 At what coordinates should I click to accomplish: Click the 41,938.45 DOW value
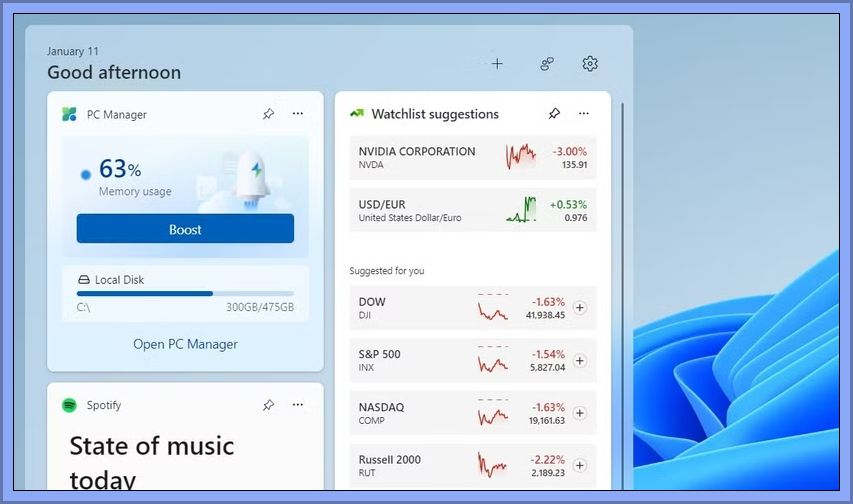(545, 315)
